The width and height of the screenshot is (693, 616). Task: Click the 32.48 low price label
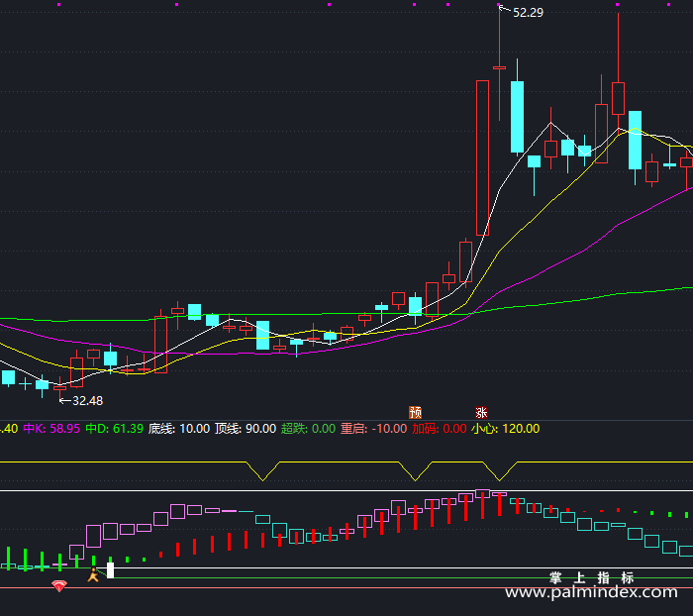coord(87,401)
